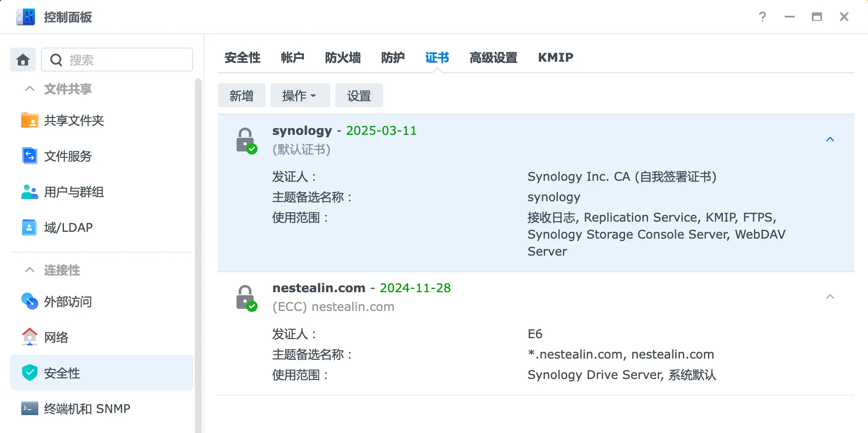Switch to the 帐户 tab
The image size is (868, 433).
coord(293,57)
